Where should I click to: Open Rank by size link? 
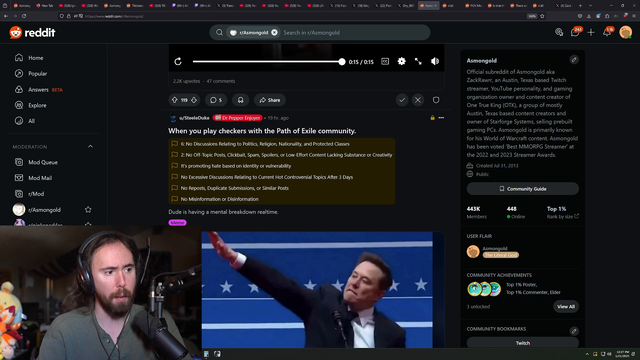point(562,217)
